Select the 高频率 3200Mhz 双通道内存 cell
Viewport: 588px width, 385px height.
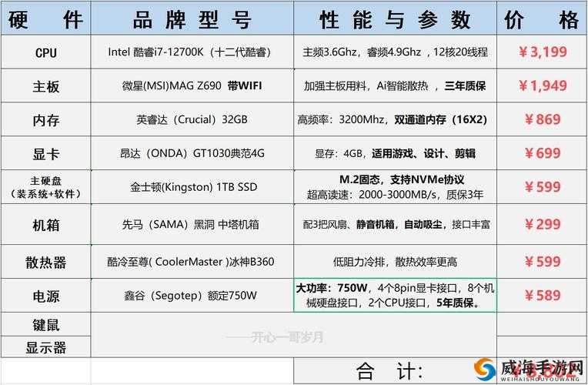click(x=396, y=119)
